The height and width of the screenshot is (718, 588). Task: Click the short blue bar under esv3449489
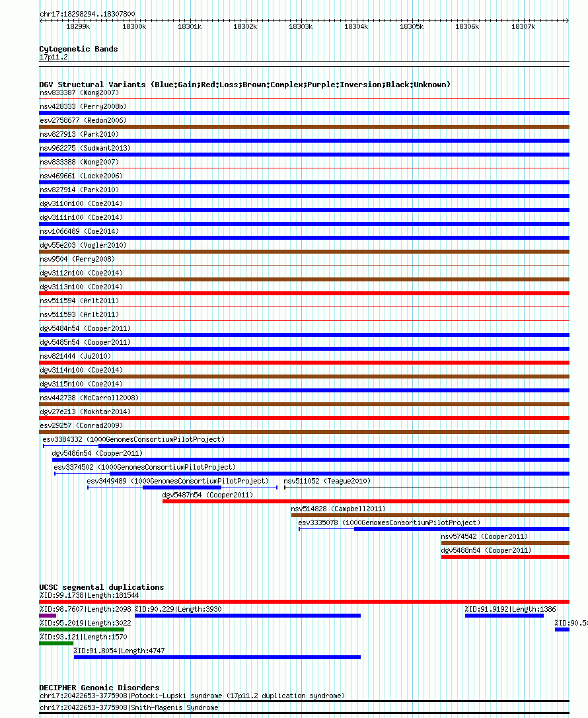[182, 487]
